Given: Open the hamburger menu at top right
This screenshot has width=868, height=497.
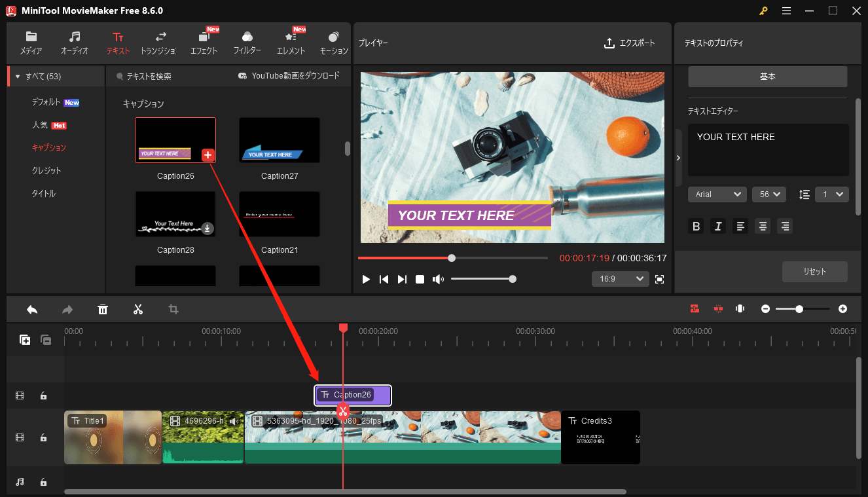Looking at the screenshot, I should 786,10.
